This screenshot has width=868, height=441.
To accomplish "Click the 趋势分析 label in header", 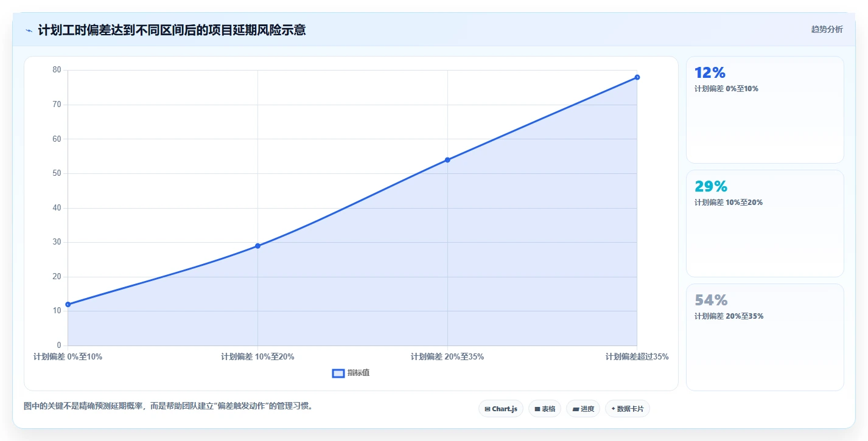I will [827, 29].
